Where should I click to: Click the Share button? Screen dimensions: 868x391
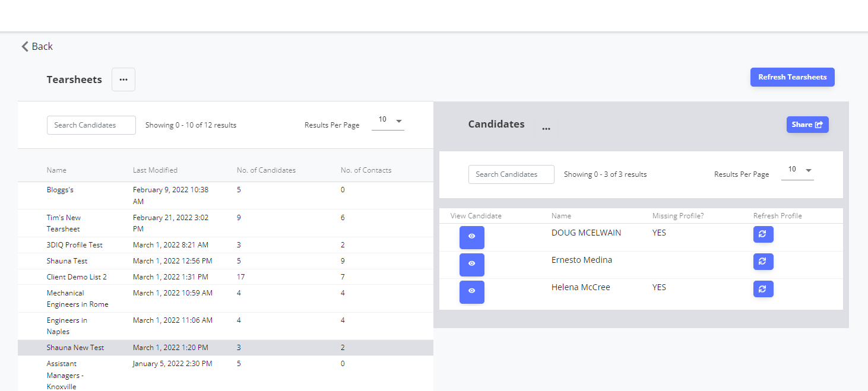tap(807, 125)
